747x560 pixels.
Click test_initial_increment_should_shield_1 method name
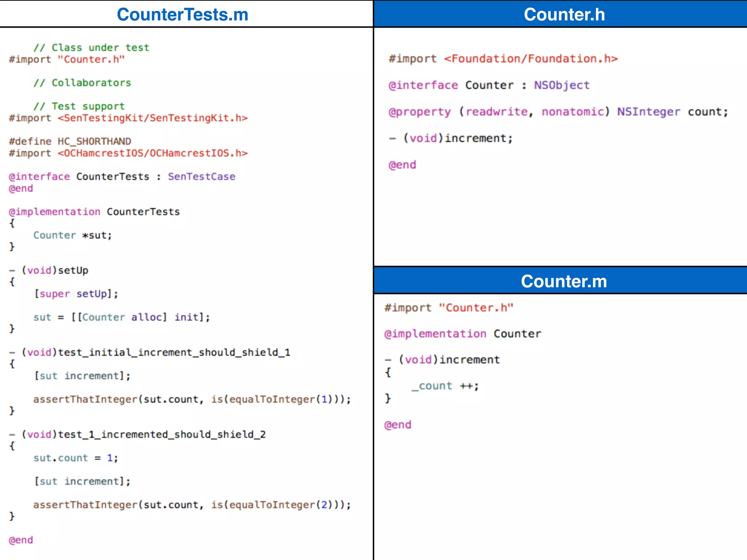click(x=174, y=353)
